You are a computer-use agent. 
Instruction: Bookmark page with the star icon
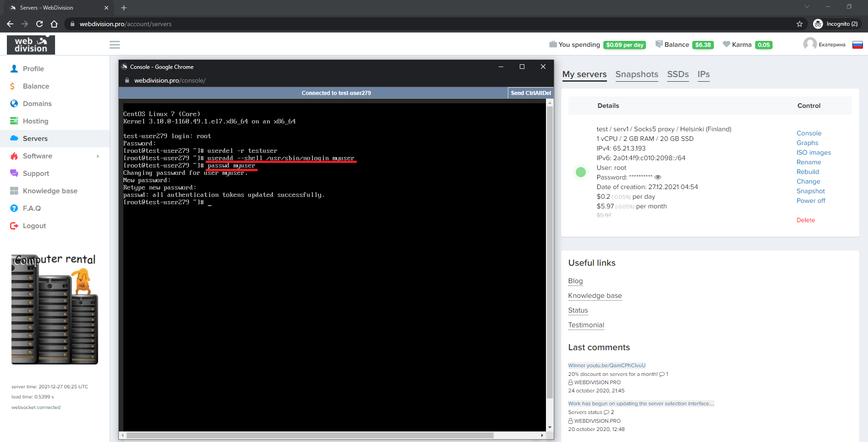800,24
